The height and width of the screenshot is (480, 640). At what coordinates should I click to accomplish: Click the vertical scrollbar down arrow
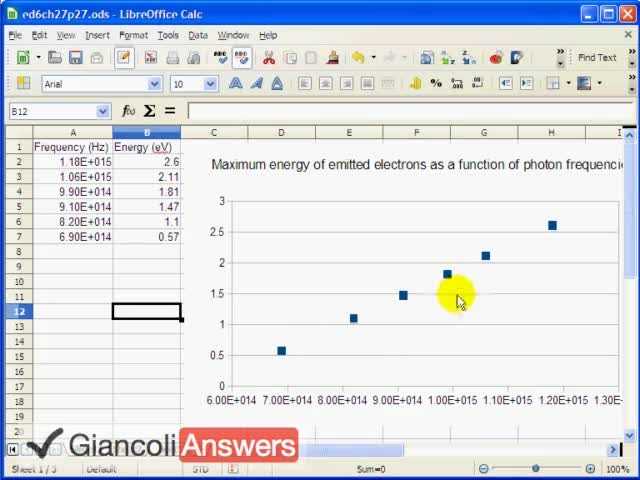click(629, 435)
